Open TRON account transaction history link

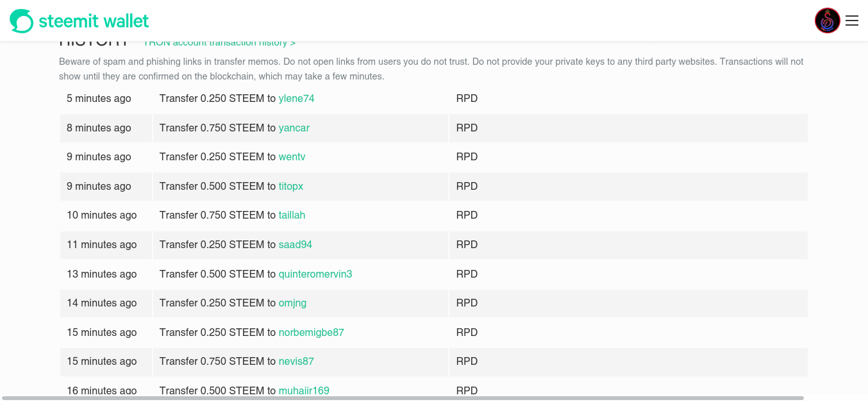[x=219, y=43]
